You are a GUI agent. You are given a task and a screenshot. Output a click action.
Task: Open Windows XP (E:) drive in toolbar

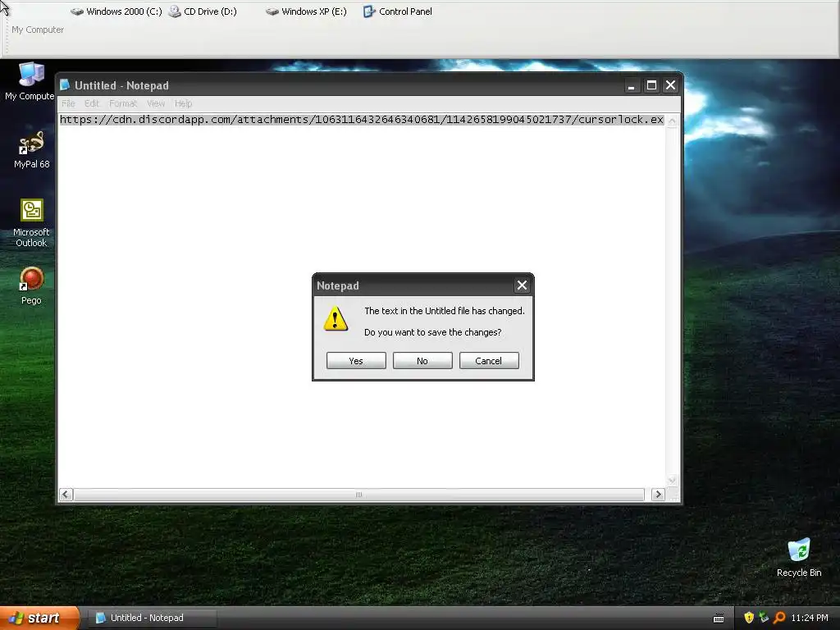(x=307, y=11)
